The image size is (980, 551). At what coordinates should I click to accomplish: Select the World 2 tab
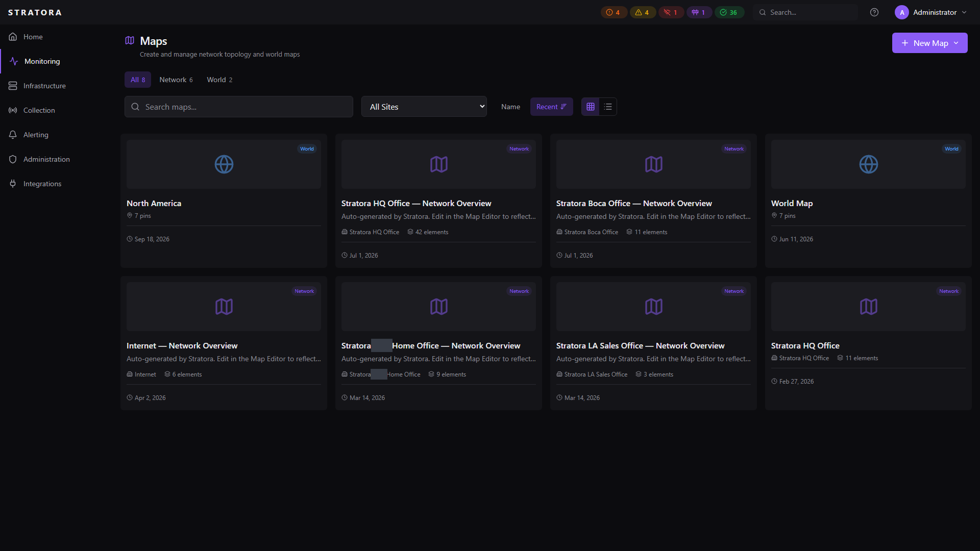point(219,80)
